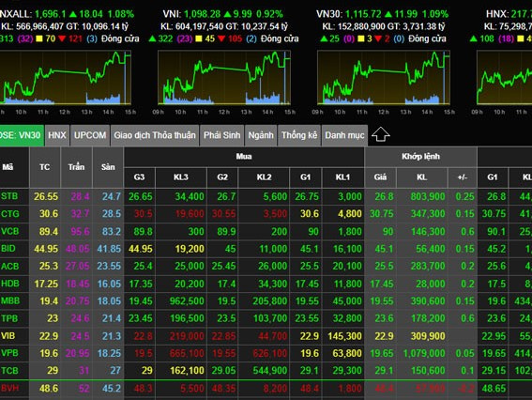Click ACB floor price 23.55
This screenshot has height=400, width=532.
(x=109, y=267)
